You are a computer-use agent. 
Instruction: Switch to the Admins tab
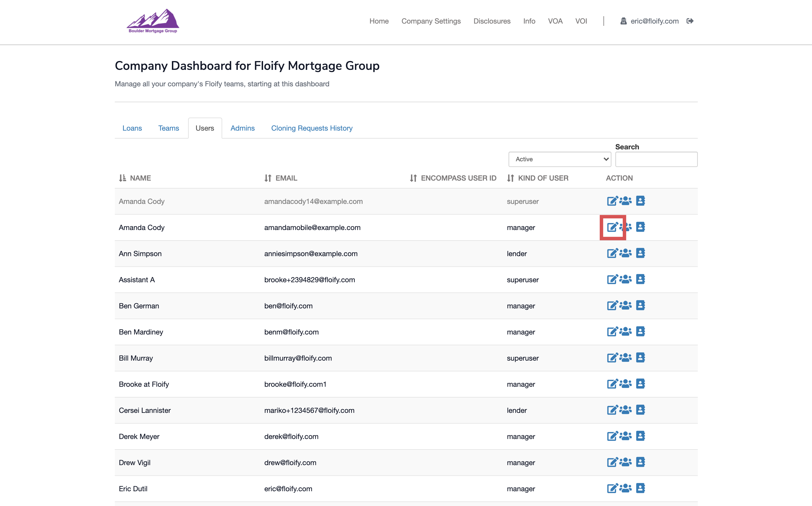click(x=242, y=128)
